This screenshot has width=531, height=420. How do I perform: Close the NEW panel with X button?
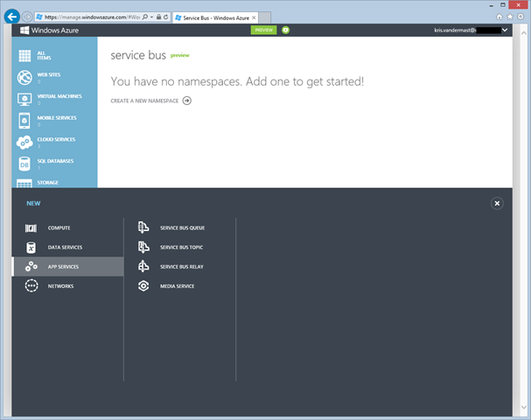pos(497,203)
